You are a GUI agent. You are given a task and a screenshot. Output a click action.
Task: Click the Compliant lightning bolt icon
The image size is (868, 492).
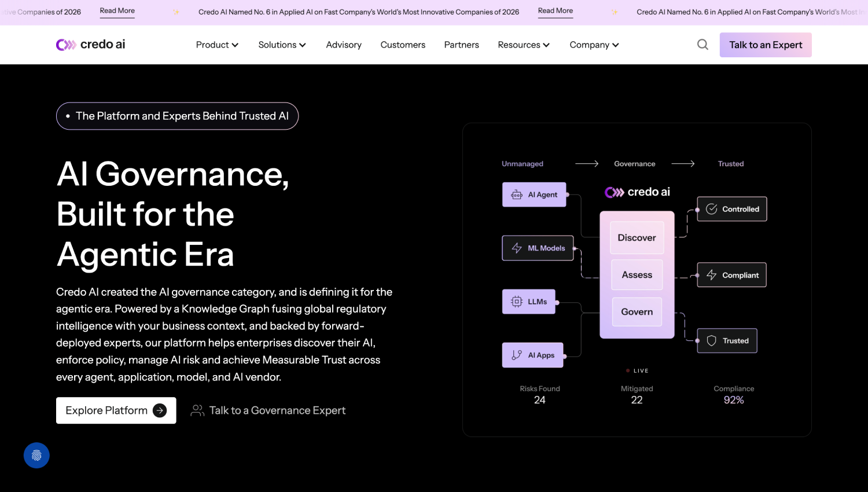pos(712,275)
